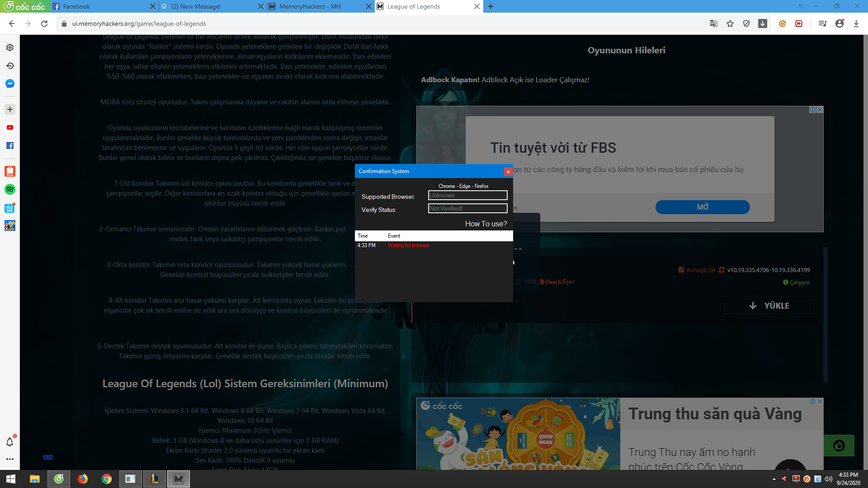Viewport: 868px width, 488px height.
Task: Click the Cốc Cốc logo in title bar
Action: pyautogui.click(x=24, y=6)
